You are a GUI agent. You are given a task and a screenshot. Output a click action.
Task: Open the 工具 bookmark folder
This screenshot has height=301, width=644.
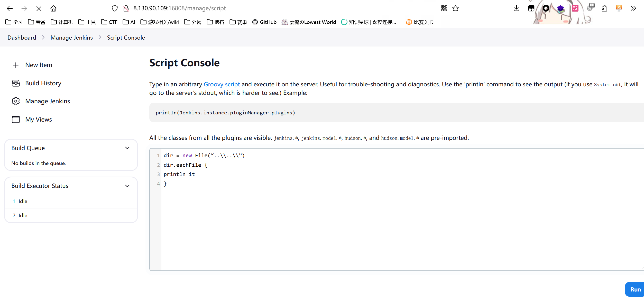pos(87,22)
